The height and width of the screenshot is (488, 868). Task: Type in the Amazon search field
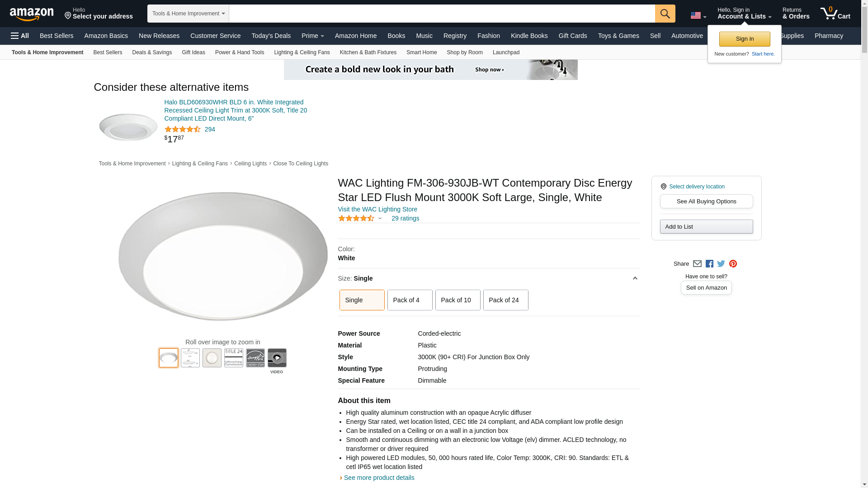(442, 14)
